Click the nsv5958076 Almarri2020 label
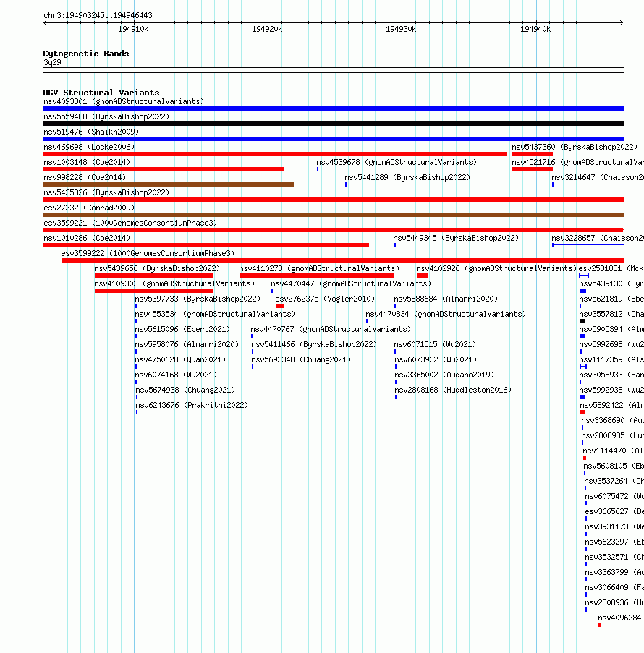The width and height of the screenshot is (644, 653). coord(187,345)
